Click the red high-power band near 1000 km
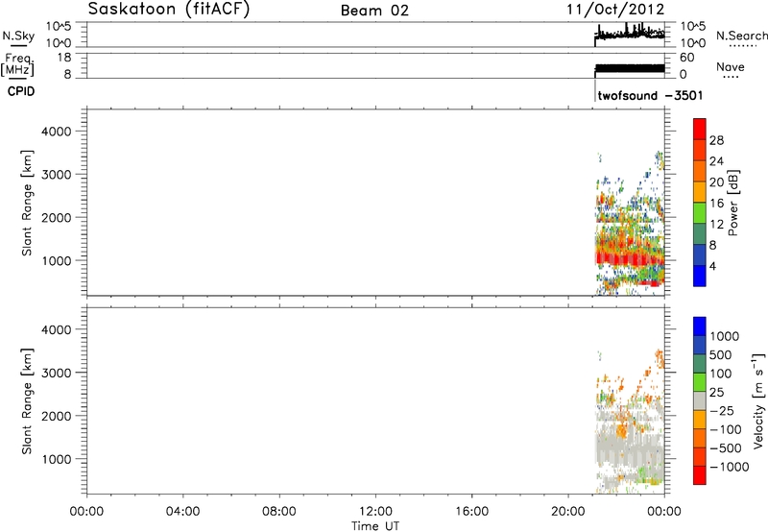The height and width of the screenshot is (532, 768). tap(630, 258)
